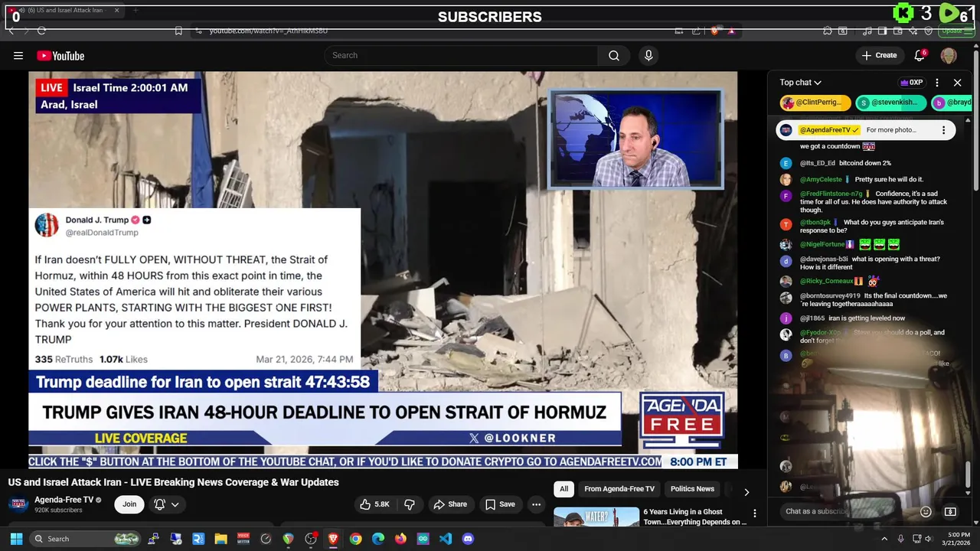
Task: Open the notifications bell in header
Action: click(920, 55)
